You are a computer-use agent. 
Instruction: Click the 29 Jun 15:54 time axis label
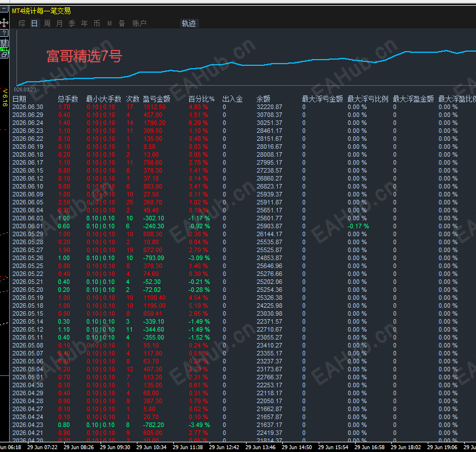(333, 447)
